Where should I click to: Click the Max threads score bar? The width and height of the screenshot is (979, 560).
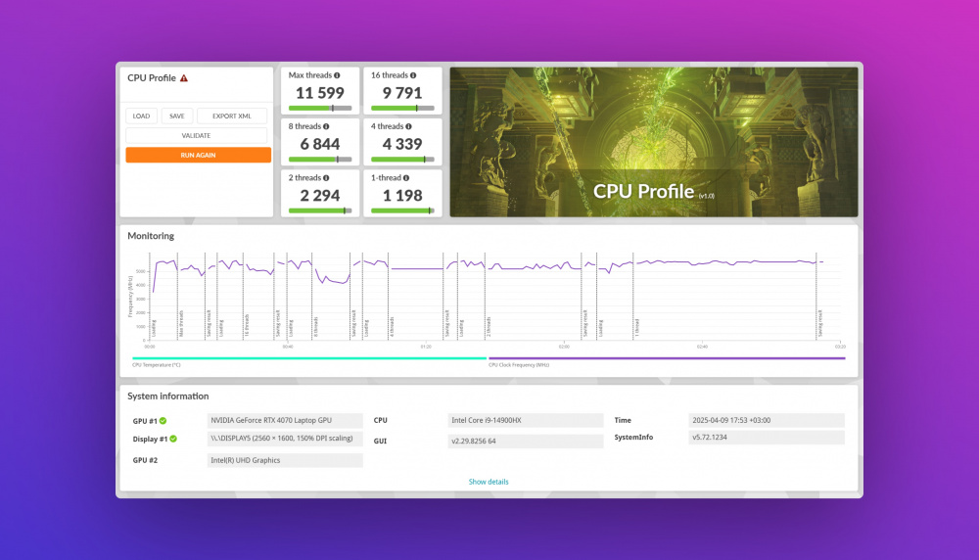point(320,108)
